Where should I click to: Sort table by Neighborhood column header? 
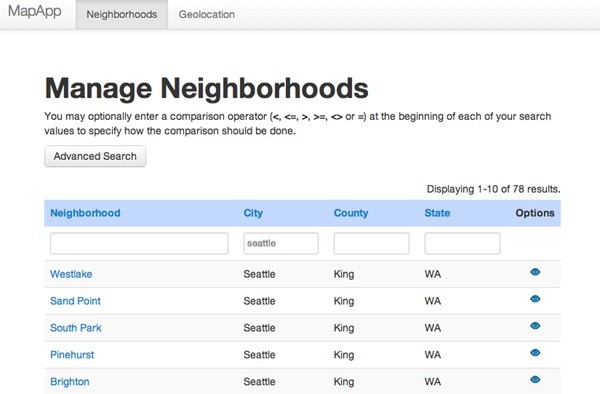click(85, 213)
